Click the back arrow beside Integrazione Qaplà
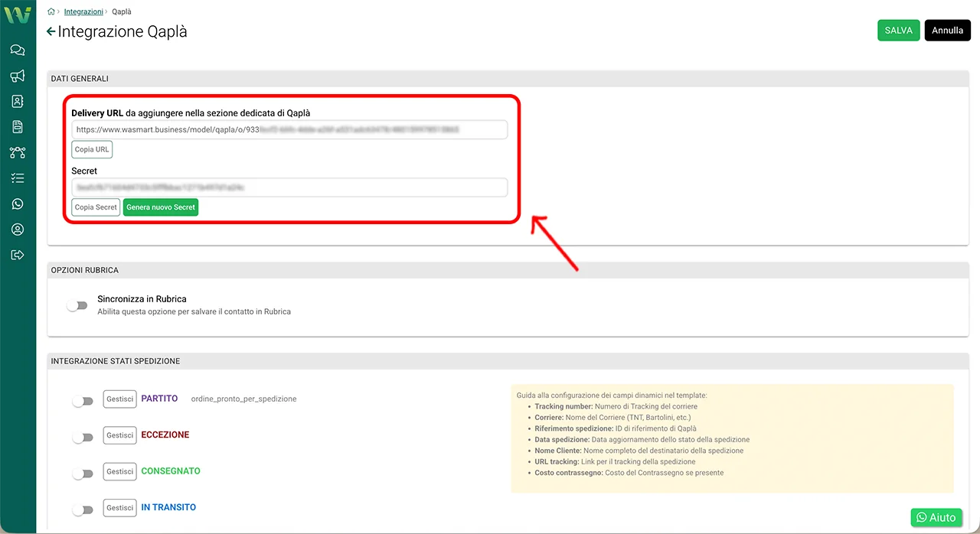980x534 pixels. click(51, 31)
